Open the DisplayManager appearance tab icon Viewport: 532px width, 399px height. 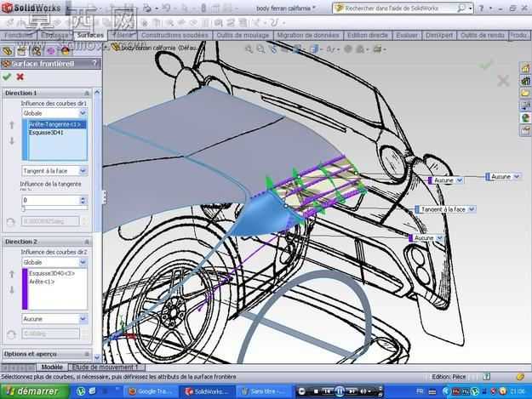[x=66, y=51]
